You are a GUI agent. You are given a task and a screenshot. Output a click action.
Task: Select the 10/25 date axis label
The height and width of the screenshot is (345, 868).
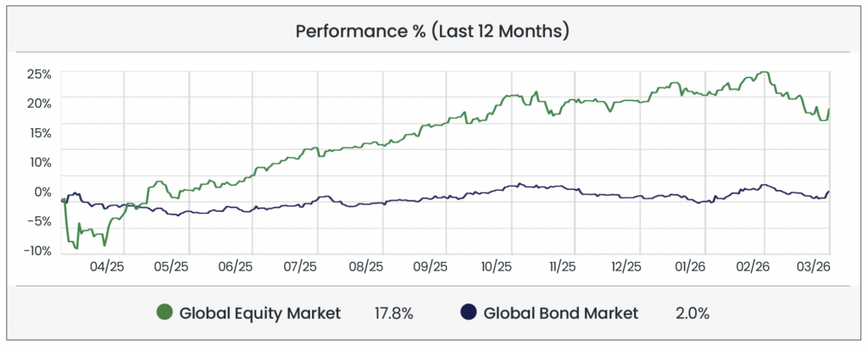(495, 266)
